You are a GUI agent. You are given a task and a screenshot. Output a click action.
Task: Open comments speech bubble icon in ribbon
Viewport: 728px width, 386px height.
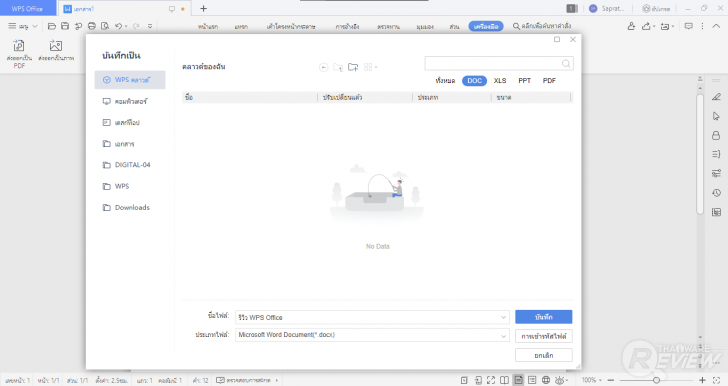(689, 26)
